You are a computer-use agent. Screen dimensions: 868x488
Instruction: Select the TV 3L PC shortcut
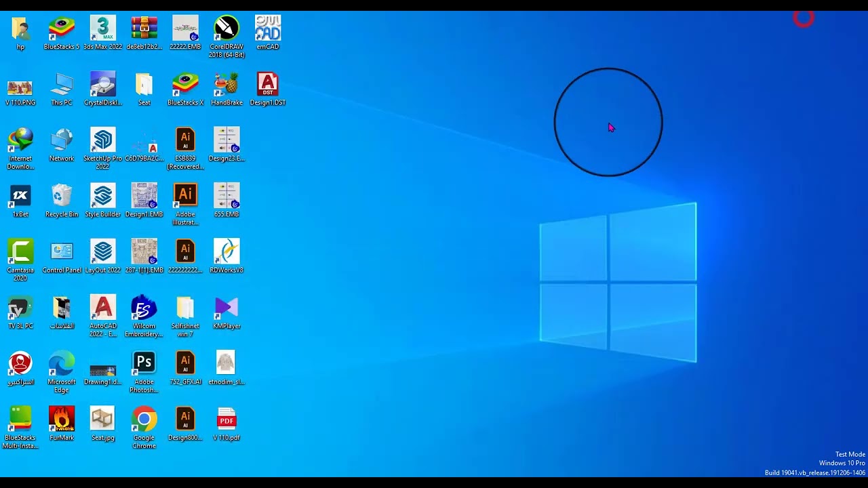coord(20,308)
